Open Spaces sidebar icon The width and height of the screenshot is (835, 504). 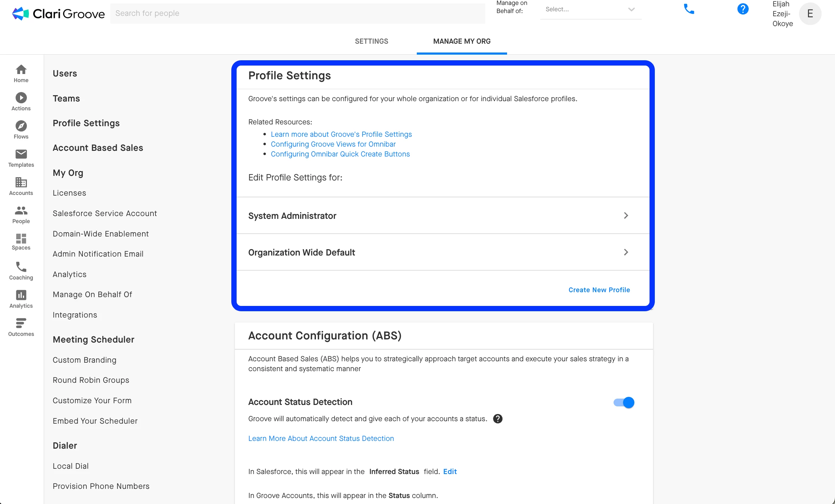coord(21,242)
